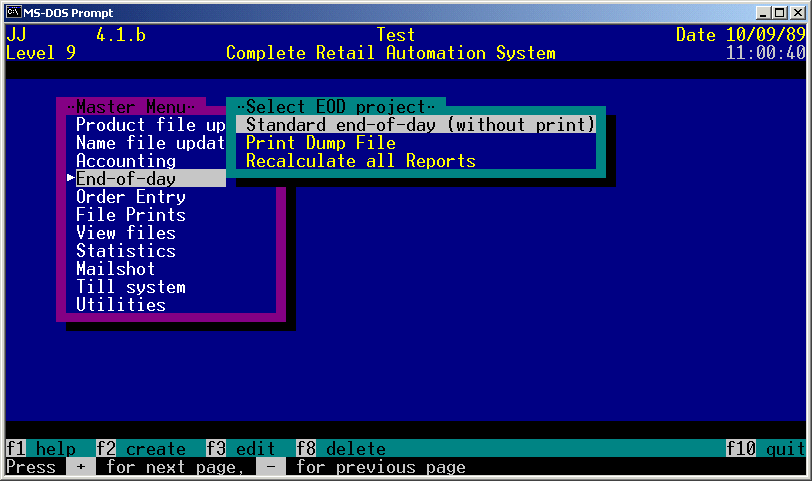
Task: Select Name file update menu item
Action: pos(151,143)
